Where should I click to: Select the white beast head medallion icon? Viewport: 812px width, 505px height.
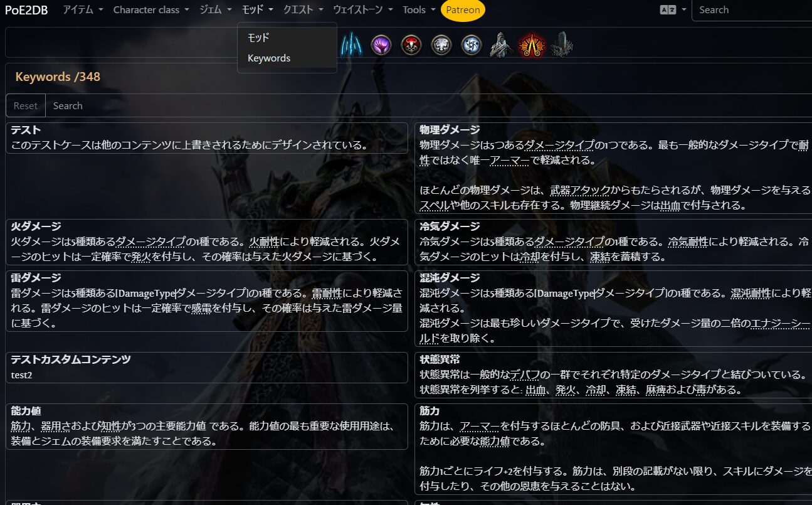pos(441,45)
